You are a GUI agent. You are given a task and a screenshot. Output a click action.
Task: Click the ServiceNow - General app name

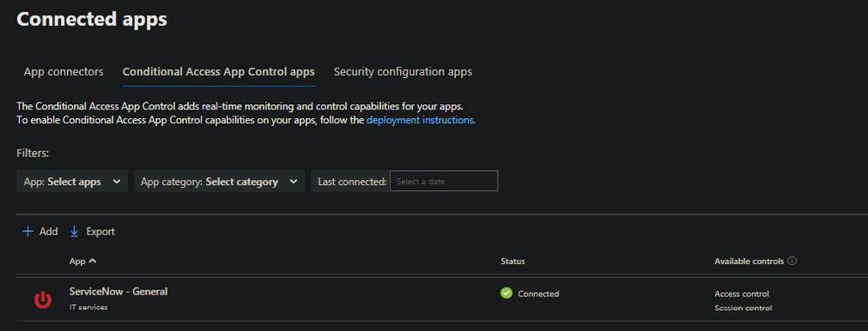point(118,291)
